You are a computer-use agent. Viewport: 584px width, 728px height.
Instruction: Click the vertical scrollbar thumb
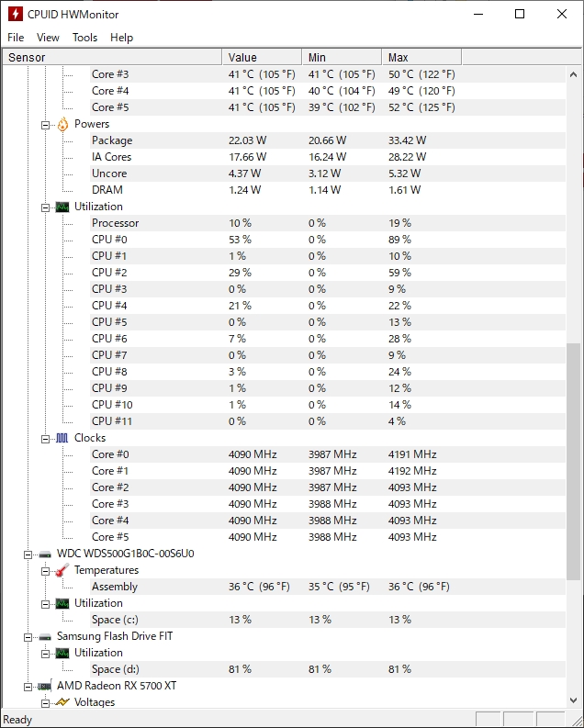(x=574, y=459)
